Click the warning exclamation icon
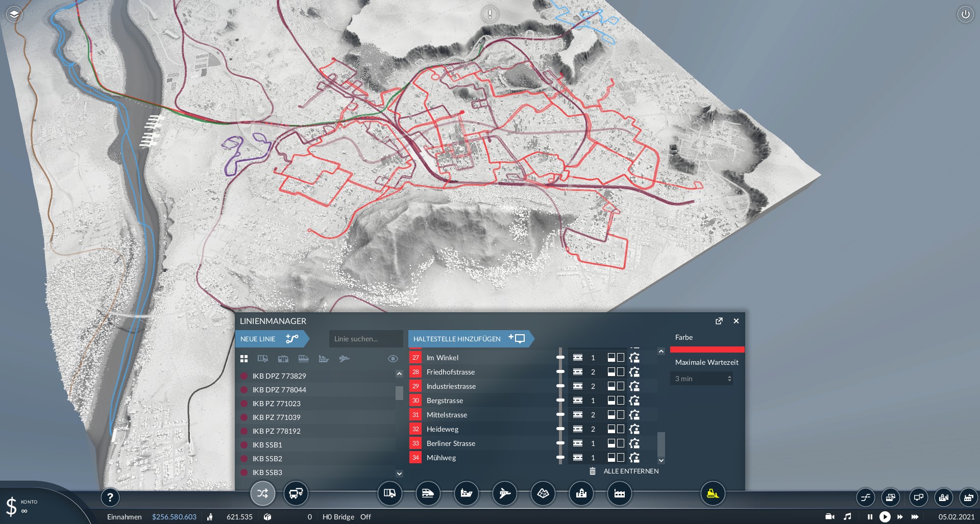This screenshot has height=524, width=980. [490, 14]
